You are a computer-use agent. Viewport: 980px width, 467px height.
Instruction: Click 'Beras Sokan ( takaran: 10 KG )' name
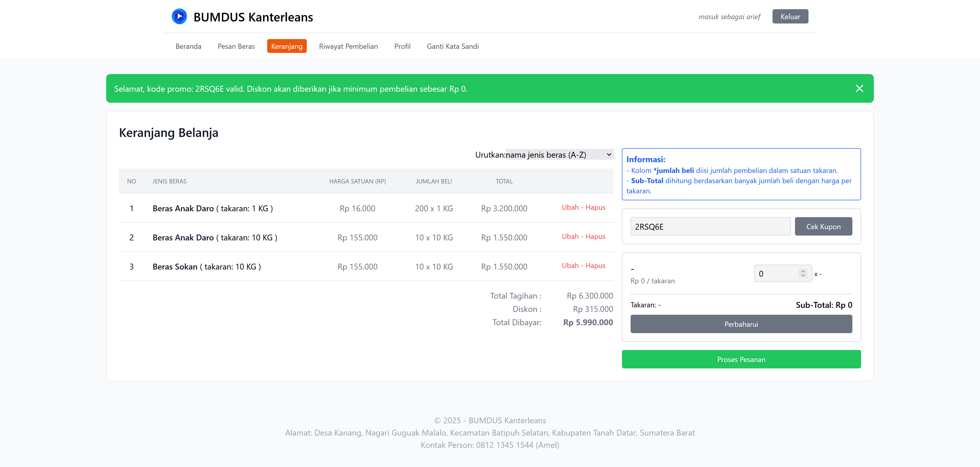coord(206,267)
